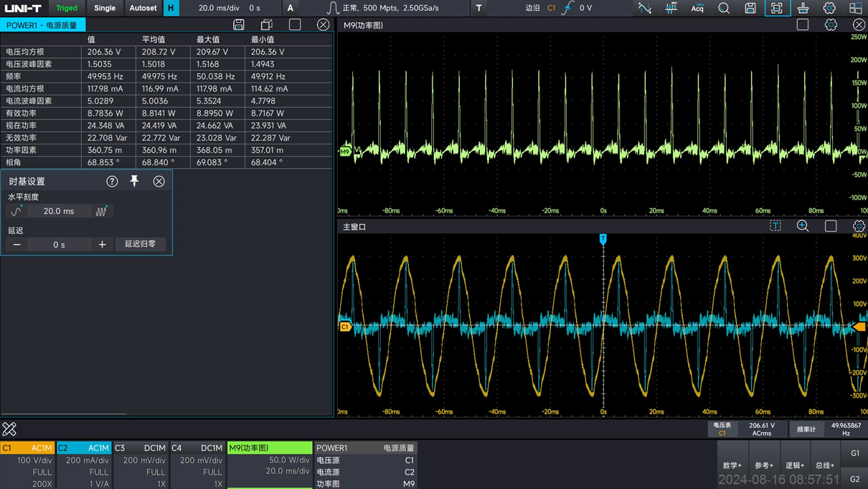This screenshot has height=489, width=868.
Task: Click the Autoset button
Action: [x=143, y=8]
